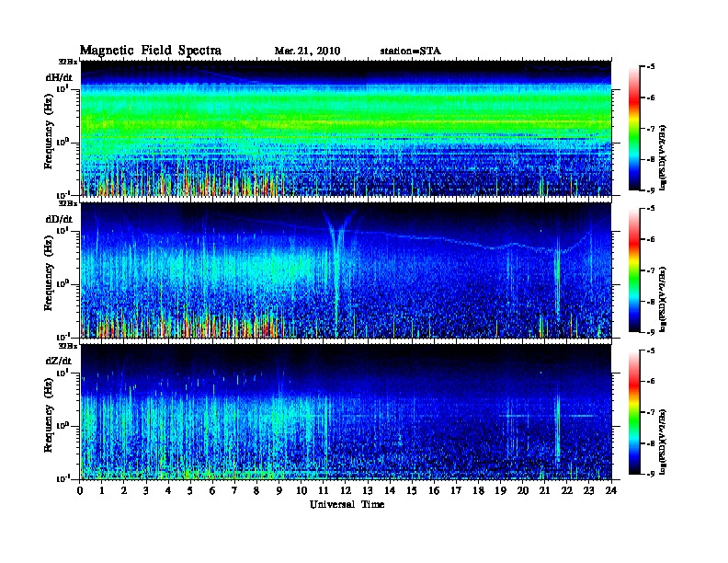The width and height of the screenshot is (728, 563).
Task: Click the hour "22" tick label
Action: point(567,490)
